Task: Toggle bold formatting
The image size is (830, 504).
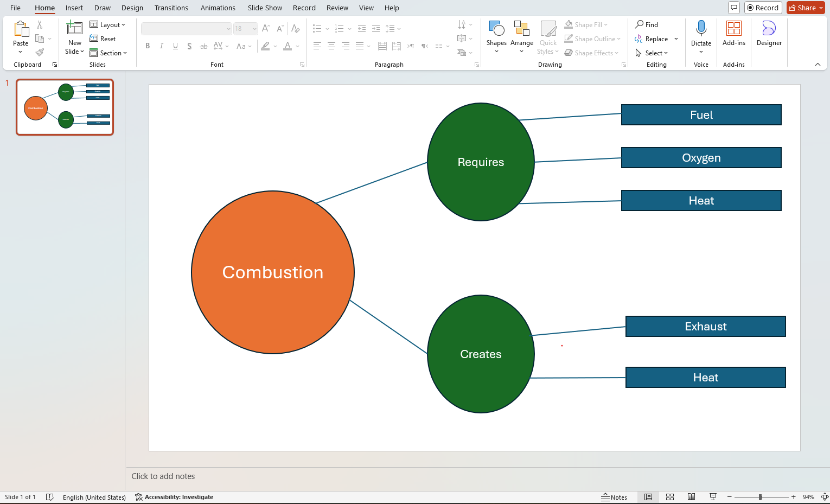Action: [x=147, y=46]
